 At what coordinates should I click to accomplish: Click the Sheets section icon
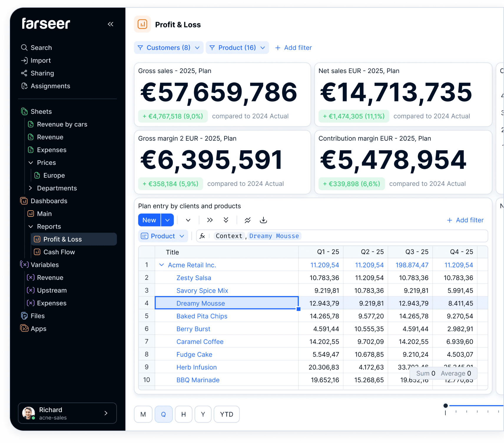click(x=24, y=112)
